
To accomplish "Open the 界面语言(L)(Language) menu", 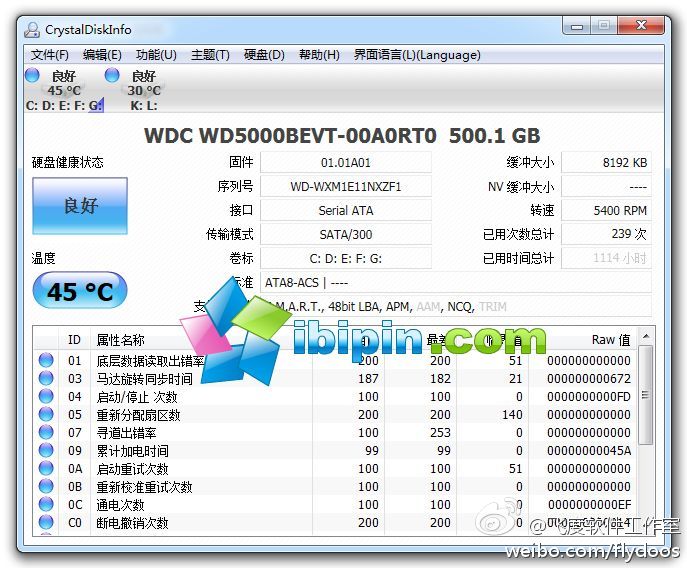I will click(x=417, y=55).
